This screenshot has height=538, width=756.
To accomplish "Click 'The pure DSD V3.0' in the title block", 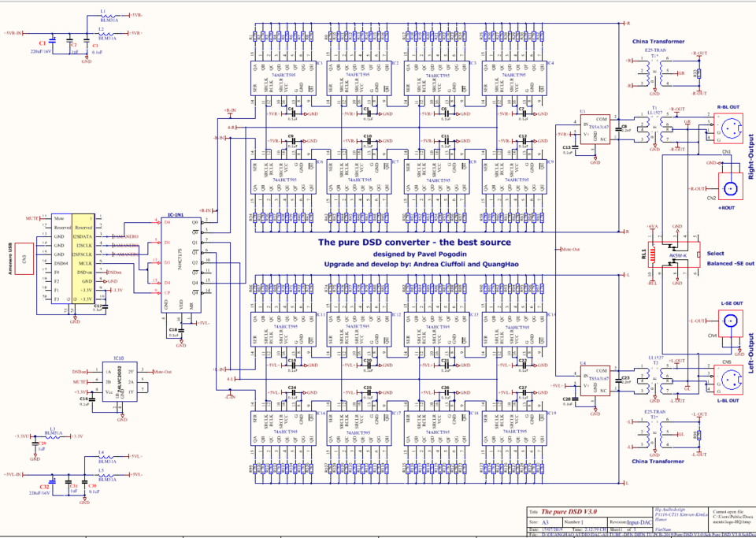I will point(568,512).
